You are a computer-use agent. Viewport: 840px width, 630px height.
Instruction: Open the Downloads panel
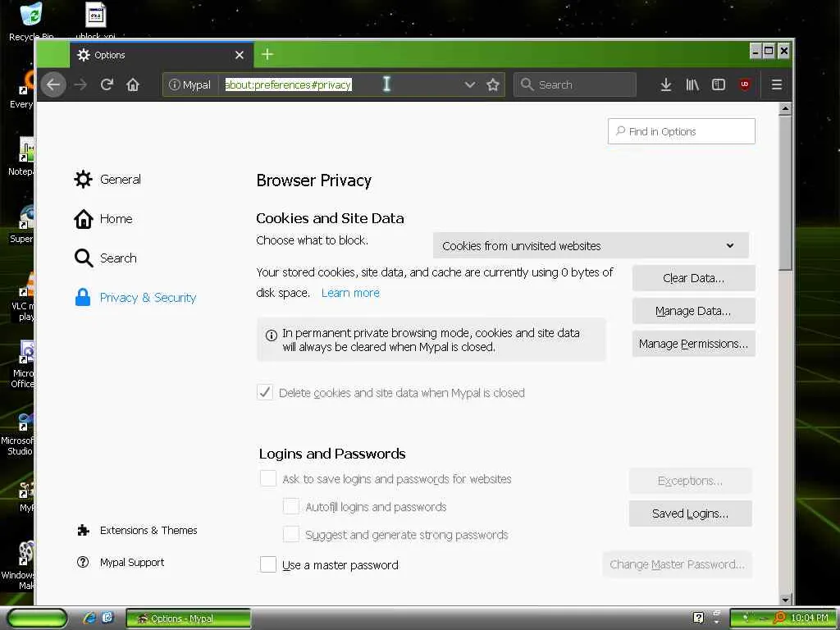(x=666, y=84)
